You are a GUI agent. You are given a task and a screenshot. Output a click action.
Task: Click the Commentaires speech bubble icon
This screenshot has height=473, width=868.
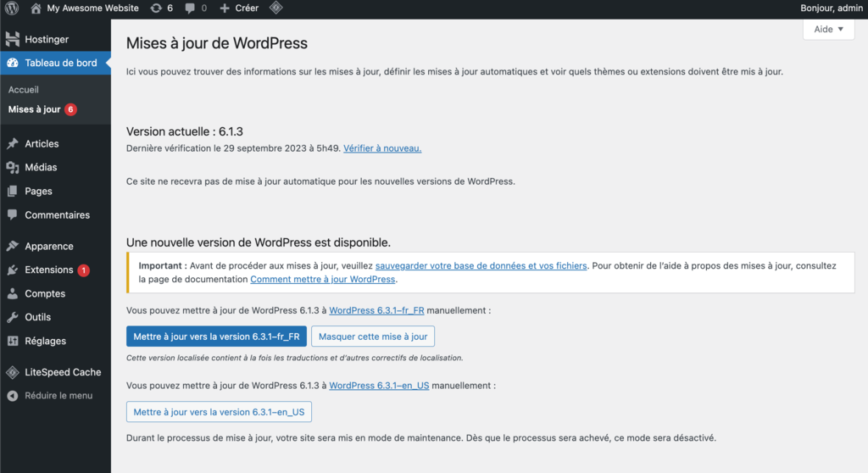pyautogui.click(x=12, y=215)
